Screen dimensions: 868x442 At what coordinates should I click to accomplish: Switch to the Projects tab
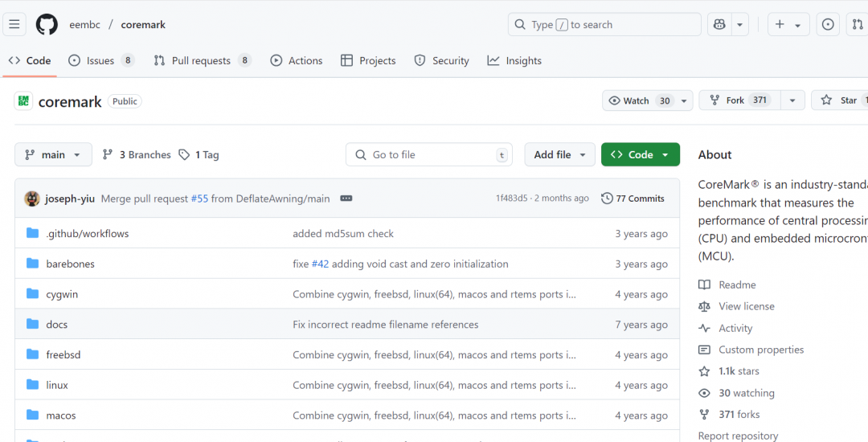tap(368, 61)
